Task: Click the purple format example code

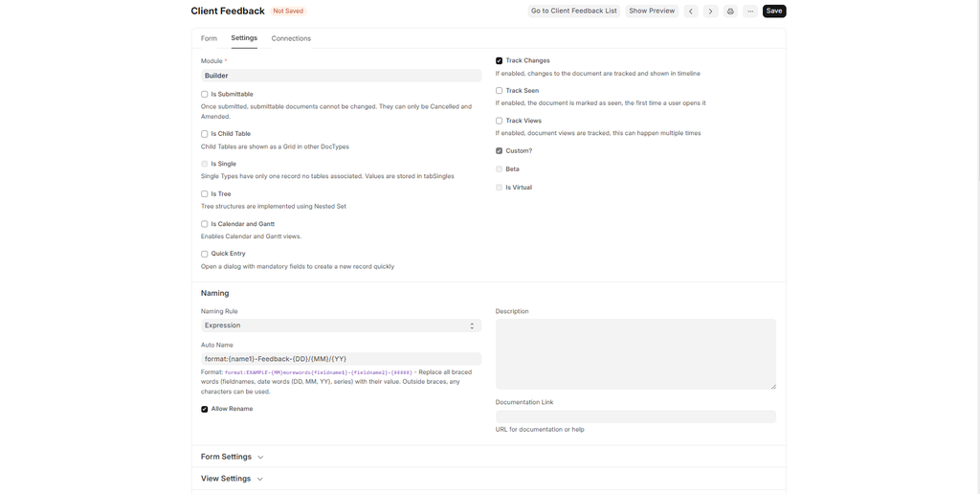Action: [x=318, y=372]
